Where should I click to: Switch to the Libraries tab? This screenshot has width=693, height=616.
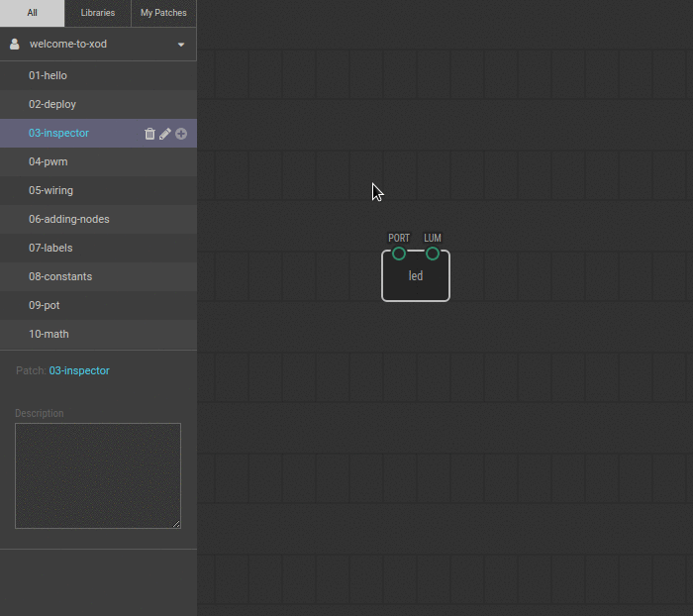coord(98,13)
